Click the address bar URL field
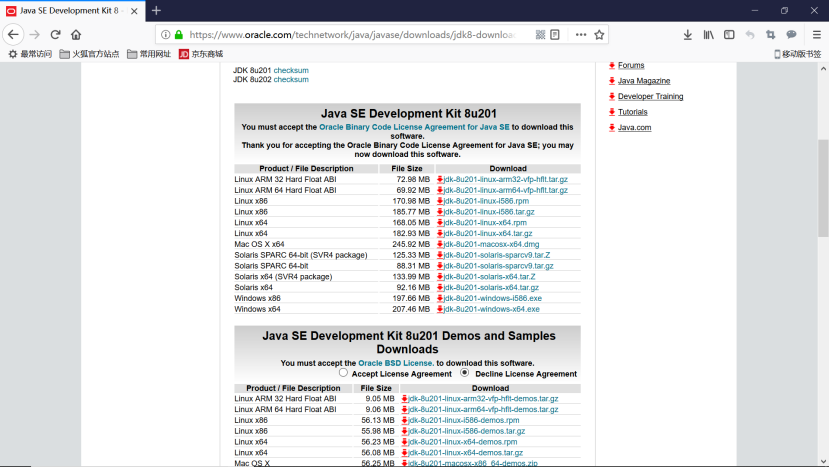Image resolution: width=830 pixels, height=467 pixels. pyautogui.click(x=352, y=35)
